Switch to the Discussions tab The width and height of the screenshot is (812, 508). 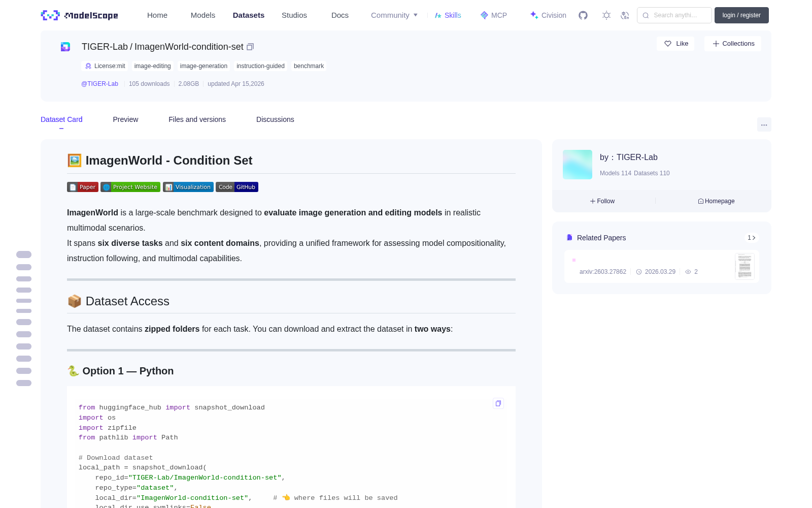point(275,119)
